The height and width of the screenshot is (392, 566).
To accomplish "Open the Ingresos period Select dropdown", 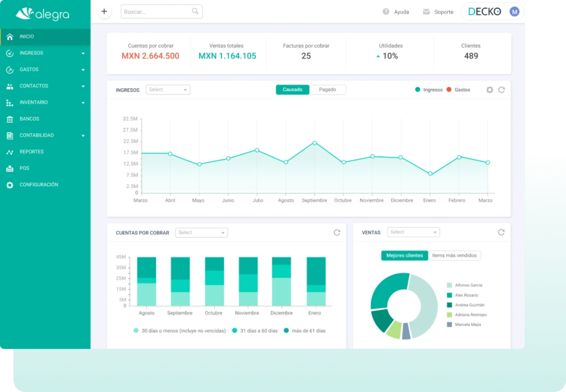I will 168,90.
